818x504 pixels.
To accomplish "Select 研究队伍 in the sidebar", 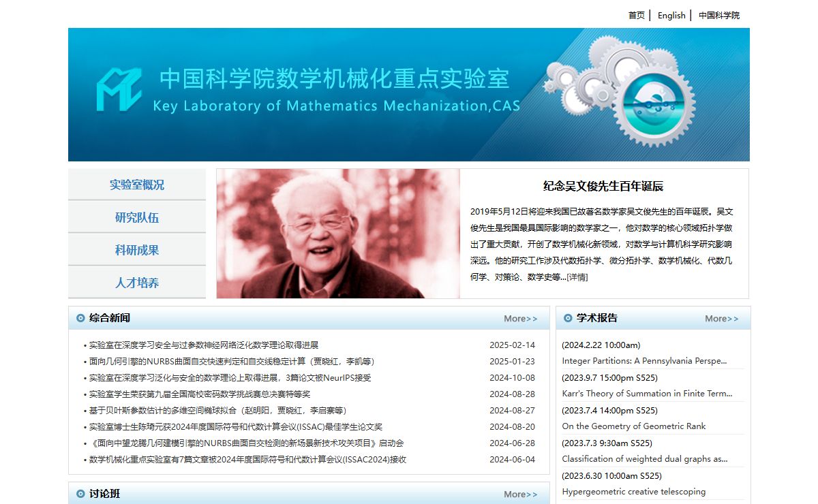I will click(x=137, y=217).
